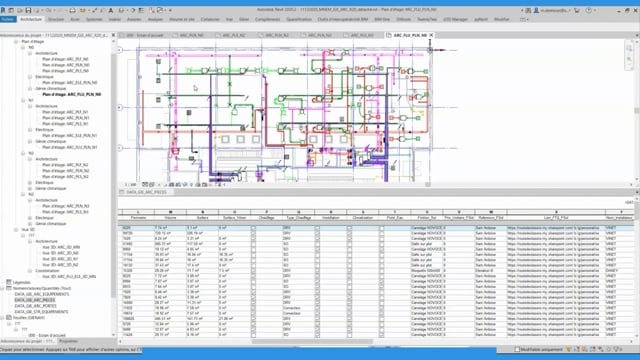
Task: Click the Detail Level icon in view control bar
Action: click(x=145, y=185)
